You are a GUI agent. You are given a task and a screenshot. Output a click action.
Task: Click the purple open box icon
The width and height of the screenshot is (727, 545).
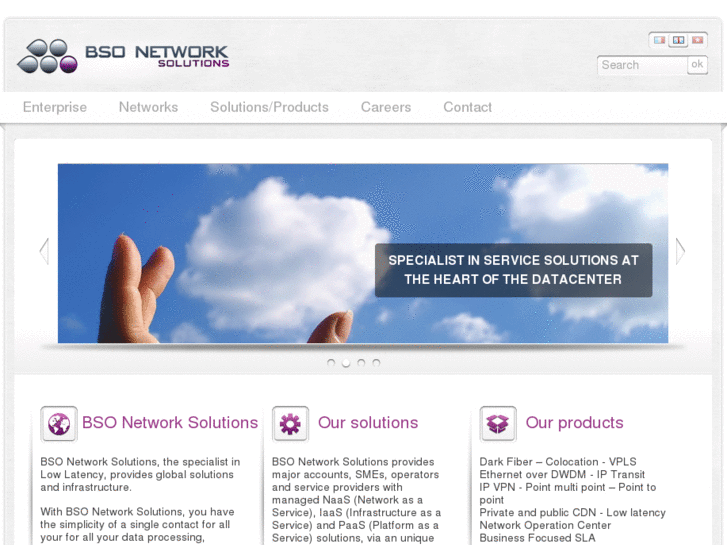[x=497, y=424]
